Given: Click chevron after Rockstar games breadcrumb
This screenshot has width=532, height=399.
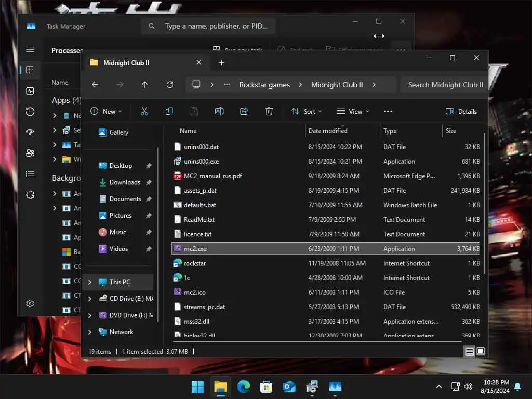Looking at the screenshot, I should (x=300, y=85).
